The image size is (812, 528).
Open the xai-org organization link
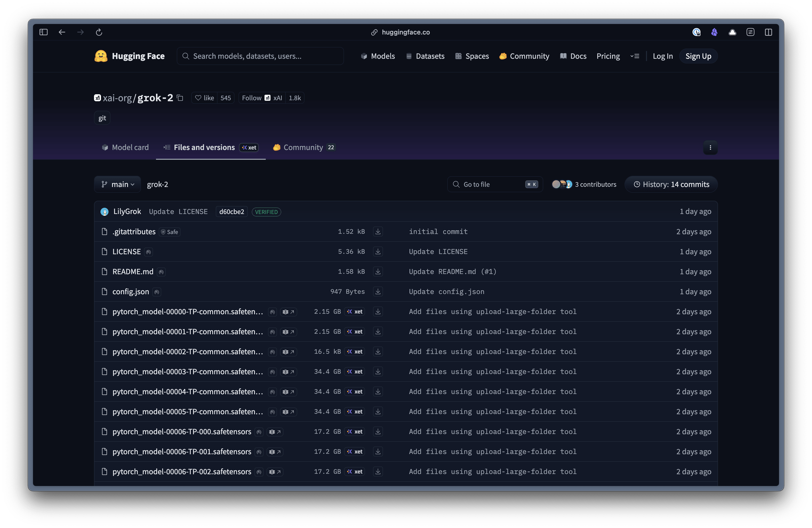coord(117,98)
